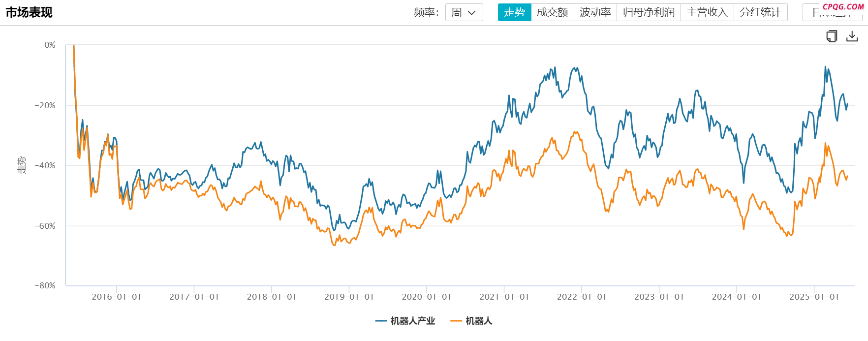Open the 主营收入 tab
The width and height of the screenshot is (868, 341).
point(708,12)
